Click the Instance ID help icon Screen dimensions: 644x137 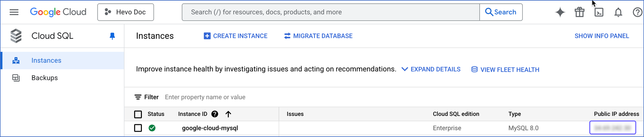(215, 114)
